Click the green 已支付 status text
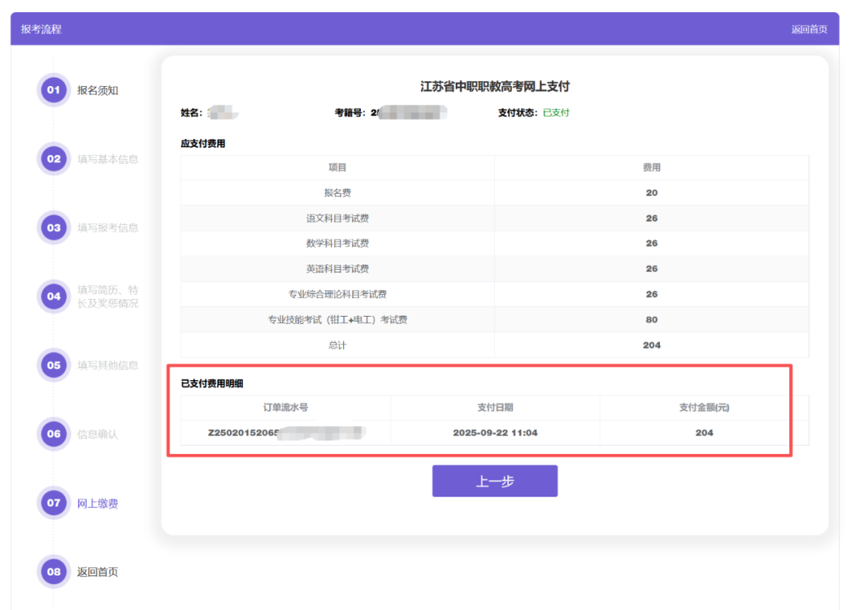Screen dimensions: 868x610 556,113
